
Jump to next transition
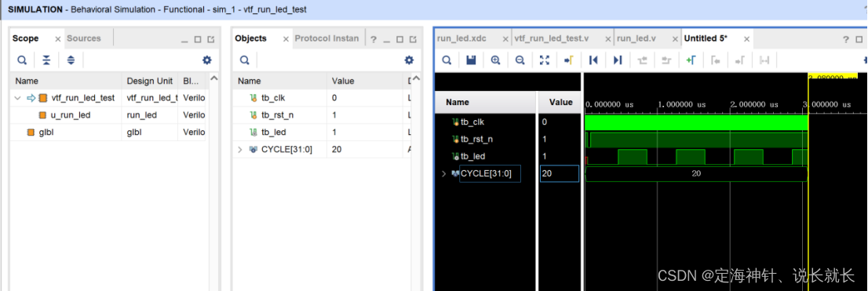pos(666,60)
